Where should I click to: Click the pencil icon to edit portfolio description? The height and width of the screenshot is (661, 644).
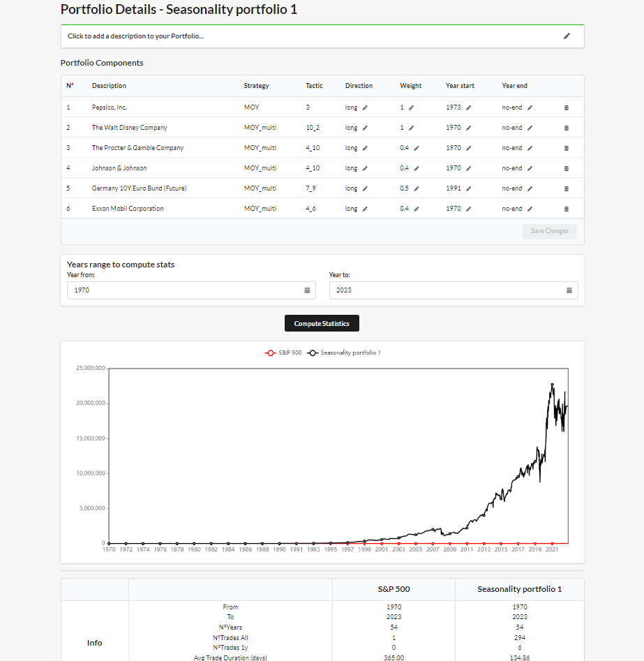tap(567, 36)
